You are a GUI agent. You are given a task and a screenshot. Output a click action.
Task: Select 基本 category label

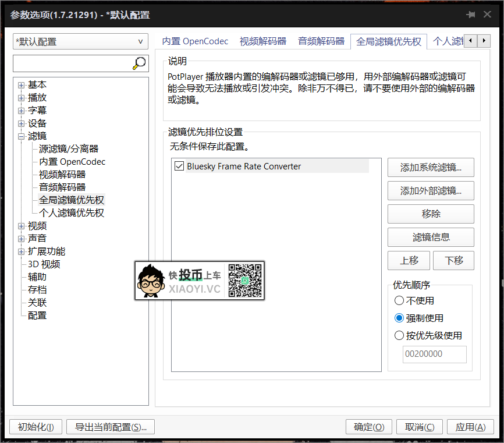pyautogui.click(x=37, y=84)
